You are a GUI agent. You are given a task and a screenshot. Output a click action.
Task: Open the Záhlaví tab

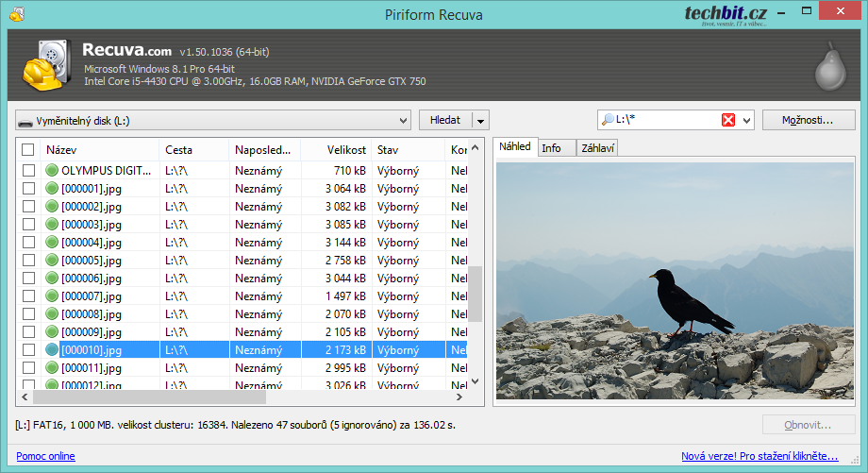(596, 148)
